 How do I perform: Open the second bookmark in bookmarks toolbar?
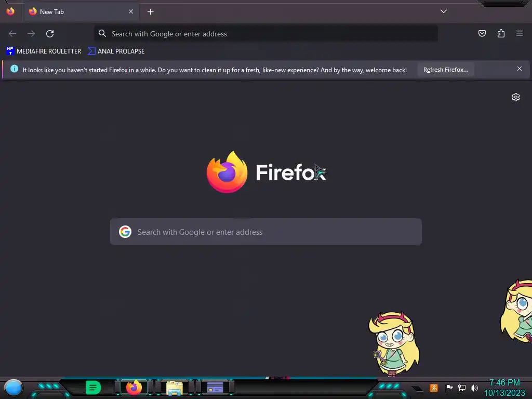pos(116,51)
